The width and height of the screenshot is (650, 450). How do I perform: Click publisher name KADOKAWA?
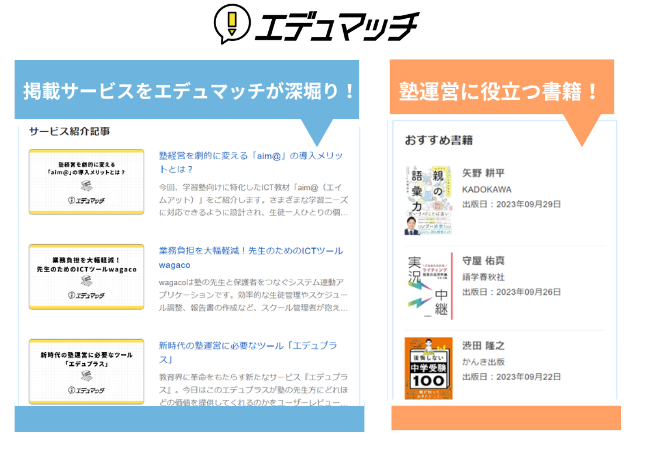pos(487,190)
